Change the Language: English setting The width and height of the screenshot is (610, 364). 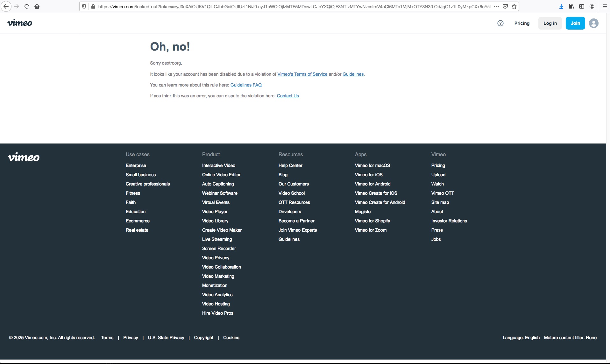[x=521, y=338]
